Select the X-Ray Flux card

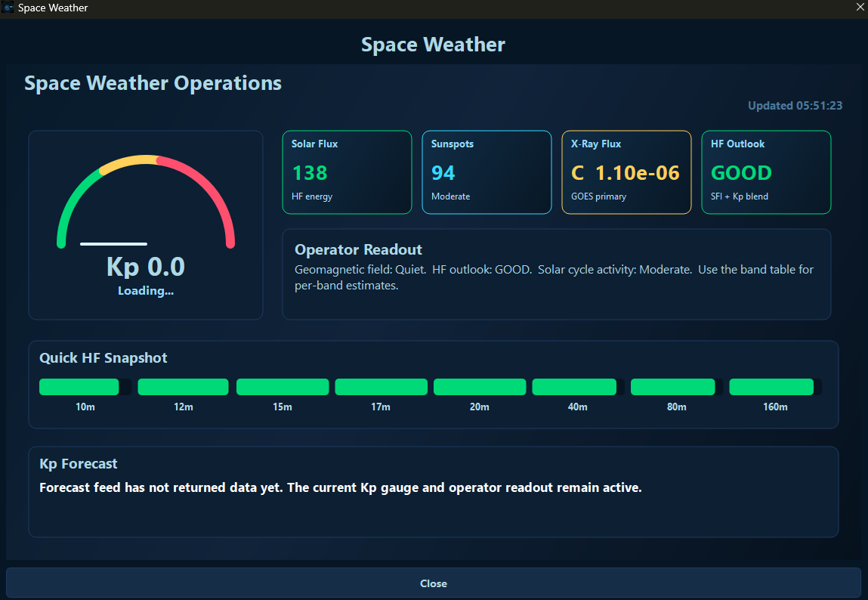point(627,172)
